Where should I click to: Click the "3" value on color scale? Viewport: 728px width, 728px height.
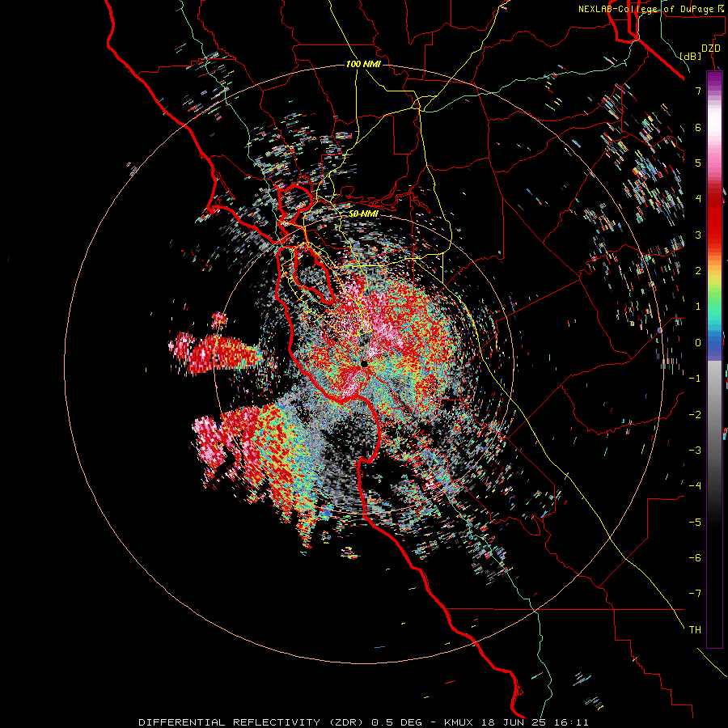pos(698,235)
